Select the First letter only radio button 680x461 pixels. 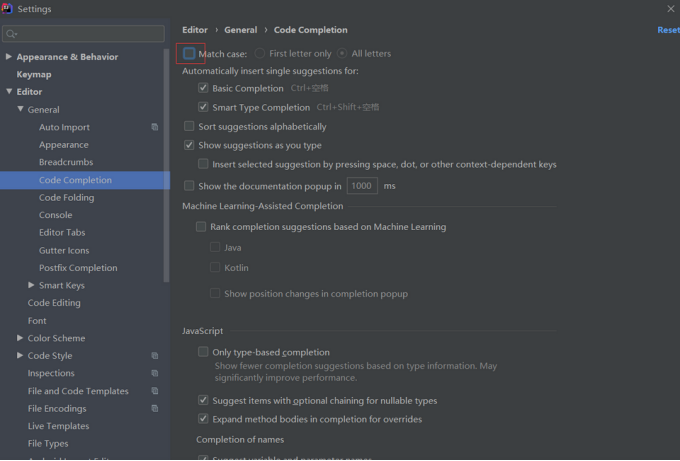[x=259, y=53]
